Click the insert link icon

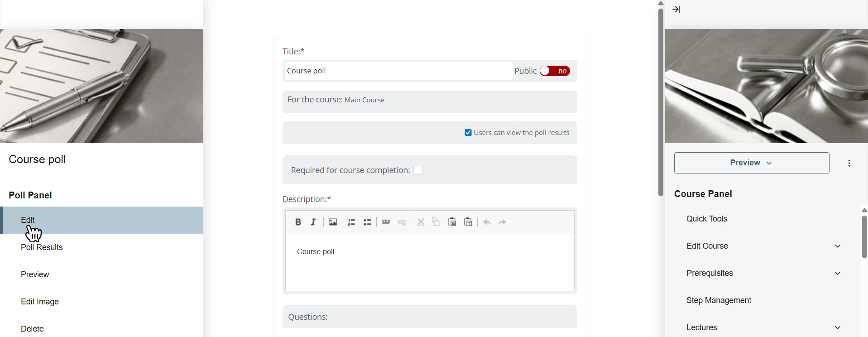pos(386,222)
